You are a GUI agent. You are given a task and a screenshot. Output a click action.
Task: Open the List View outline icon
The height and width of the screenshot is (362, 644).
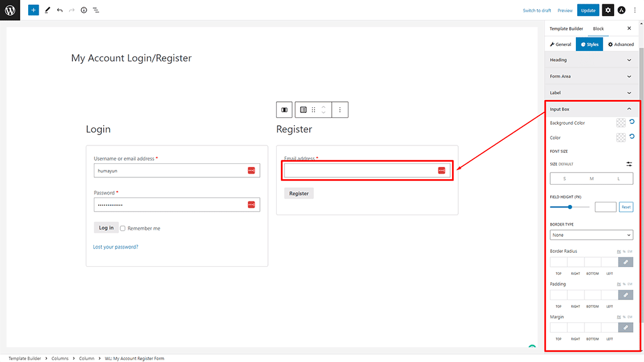96,10
